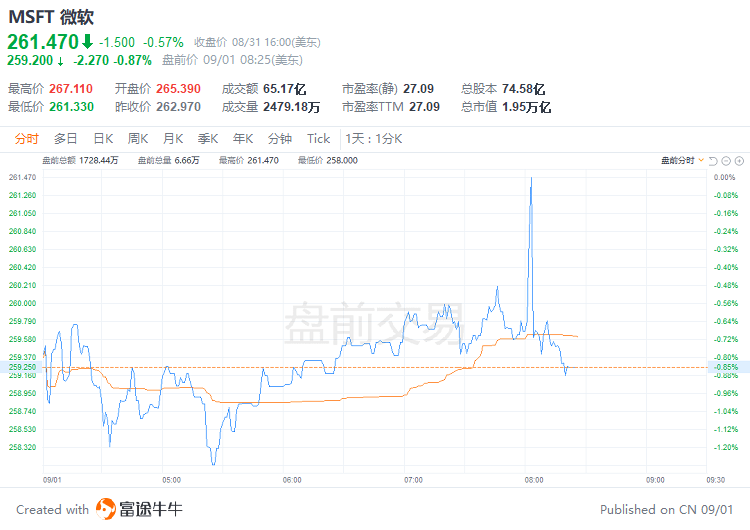Click the 08:00 time axis label
The height and width of the screenshot is (530, 750).
(x=534, y=480)
